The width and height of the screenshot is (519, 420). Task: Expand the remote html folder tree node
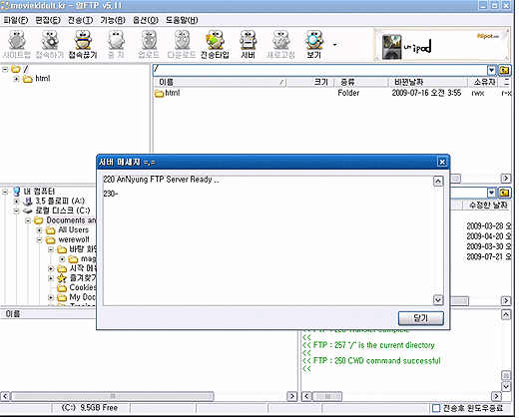click(x=16, y=79)
